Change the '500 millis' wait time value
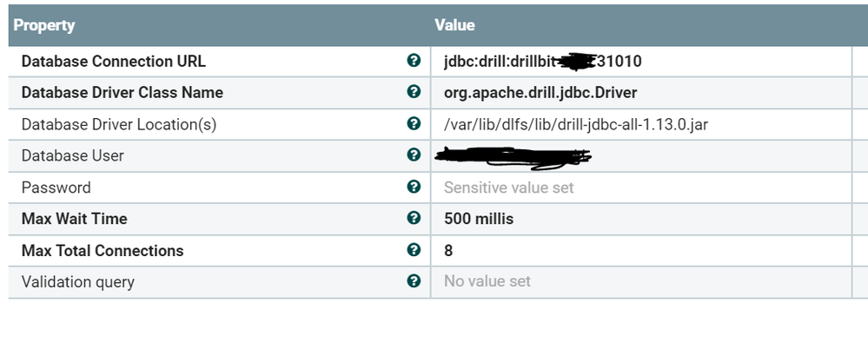This screenshot has width=868, height=349. [478, 219]
